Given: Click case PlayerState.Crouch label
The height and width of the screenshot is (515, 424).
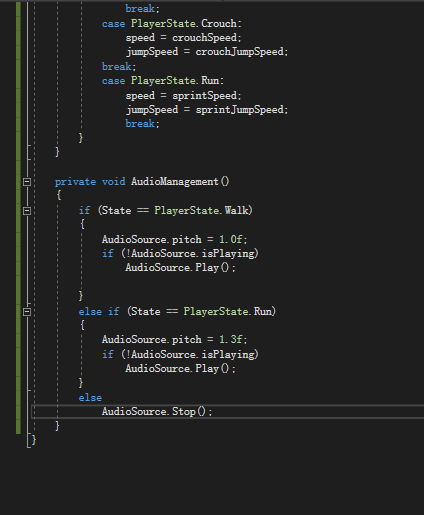Looking at the screenshot, I should (x=171, y=24).
